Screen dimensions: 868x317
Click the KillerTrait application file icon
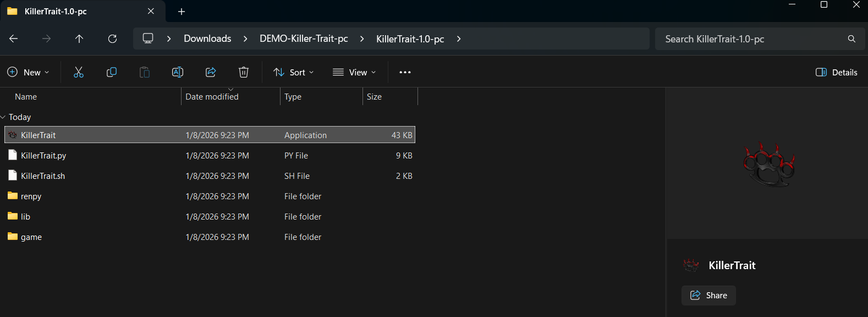[x=13, y=135]
